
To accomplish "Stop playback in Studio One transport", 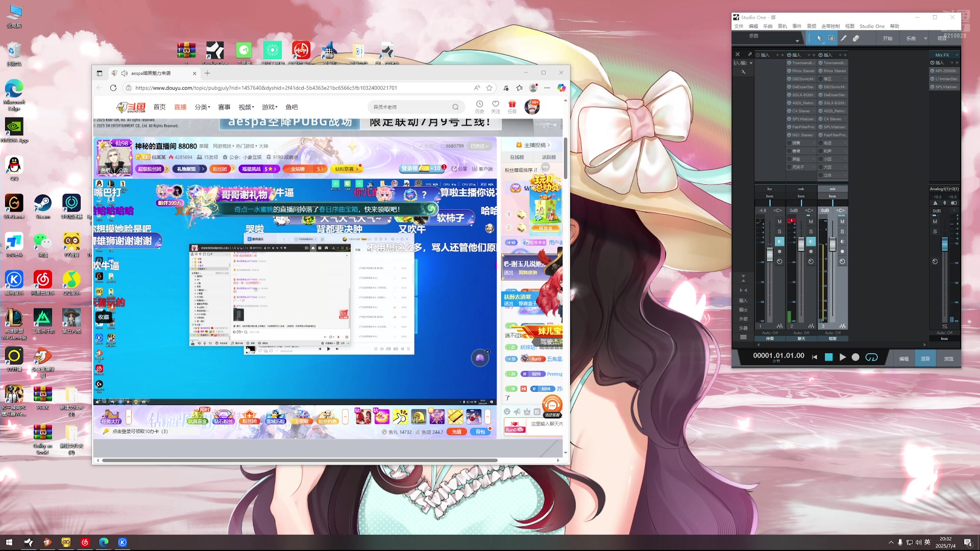I will pos(828,357).
